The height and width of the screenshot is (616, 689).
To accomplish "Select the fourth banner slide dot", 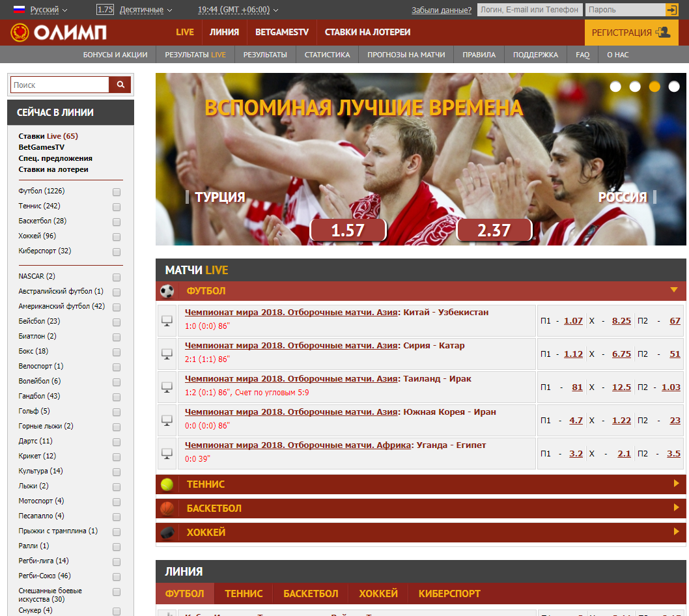I will [x=674, y=87].
